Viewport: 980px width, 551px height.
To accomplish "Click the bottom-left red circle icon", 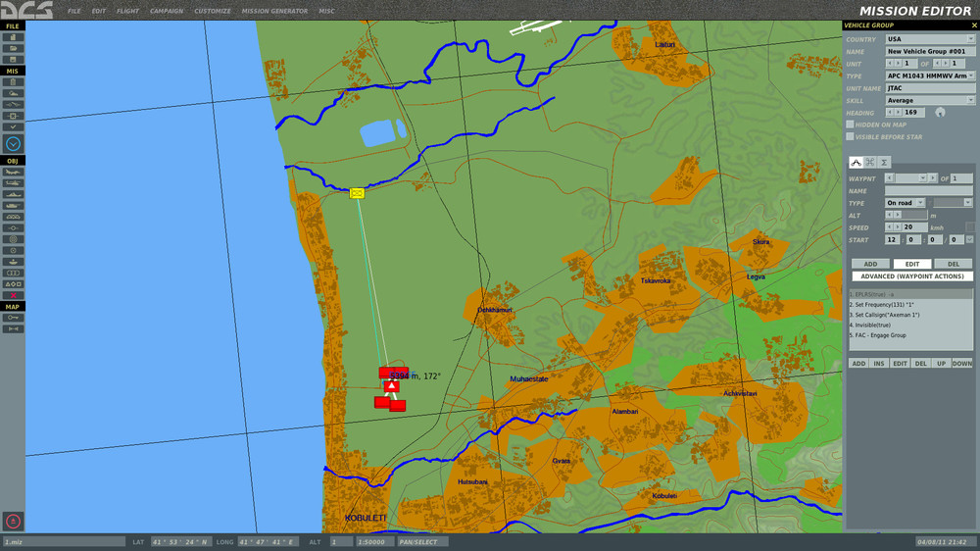I will click(13, 521).
